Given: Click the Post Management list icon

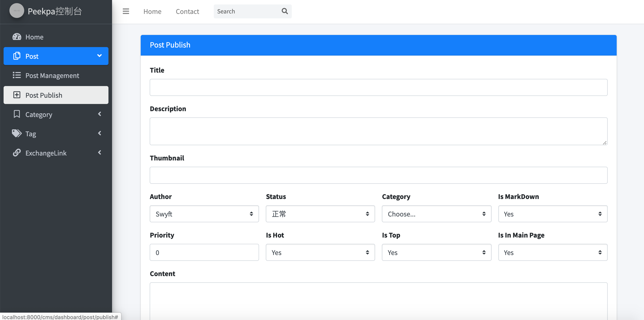Looking at the screenshot, I should point(17,75).
